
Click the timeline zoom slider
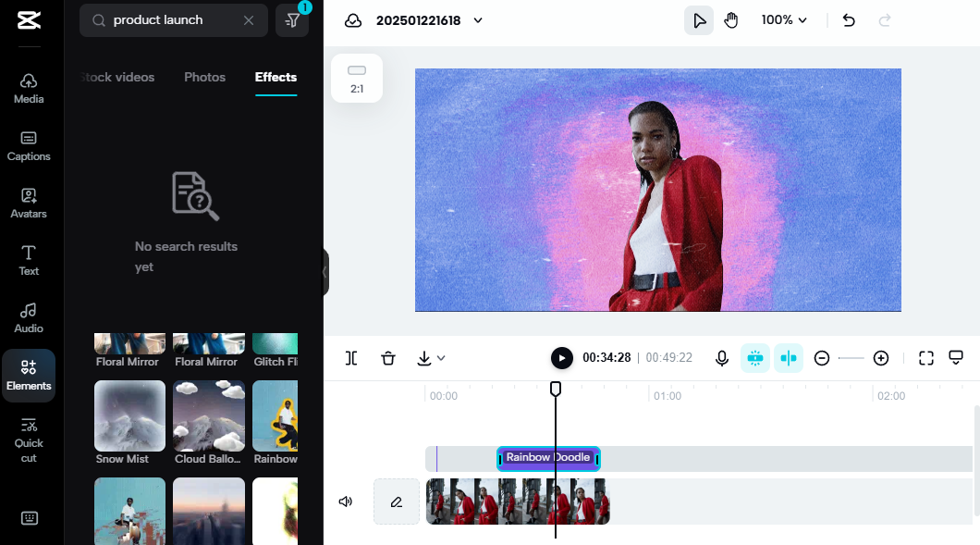[851, 358]
